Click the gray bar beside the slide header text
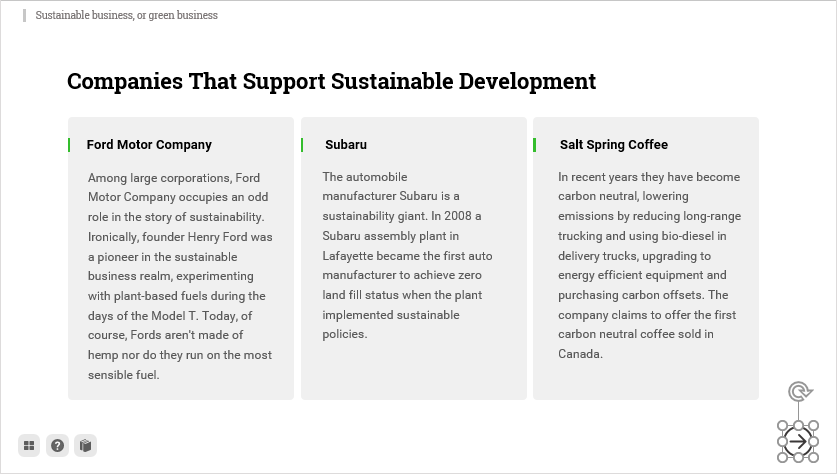The width and height of the screenshot is (837, 474). click(25, 15)
